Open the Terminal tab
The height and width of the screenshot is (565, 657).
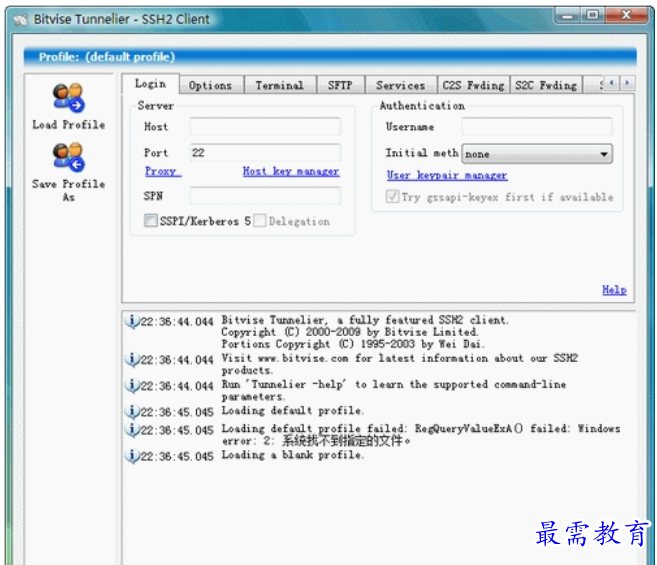click(280, 86)
